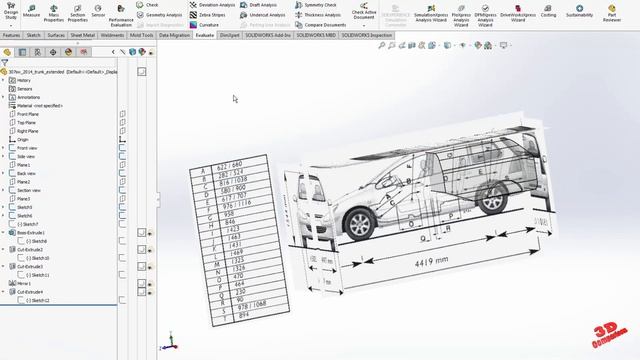This screenshot has height=360, width=640.
Task: Switch to PropertyManager tab
Action: 22,52
